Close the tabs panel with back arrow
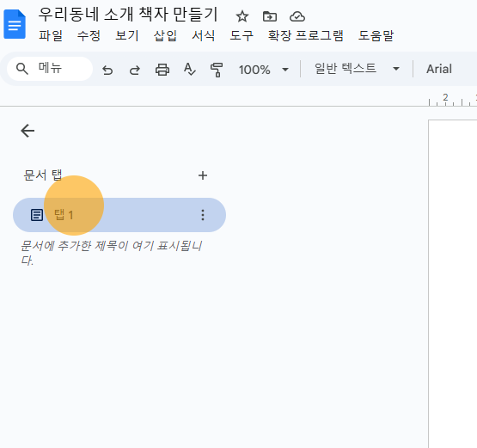The width and height of the screenshot is (477, 448). pyautogui.click(x=28, y=131)
